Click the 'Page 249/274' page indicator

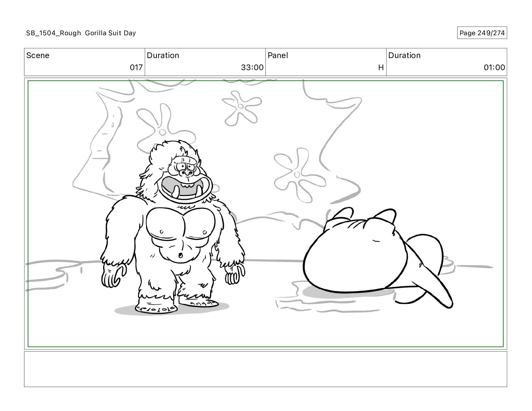tap(482, 33)
